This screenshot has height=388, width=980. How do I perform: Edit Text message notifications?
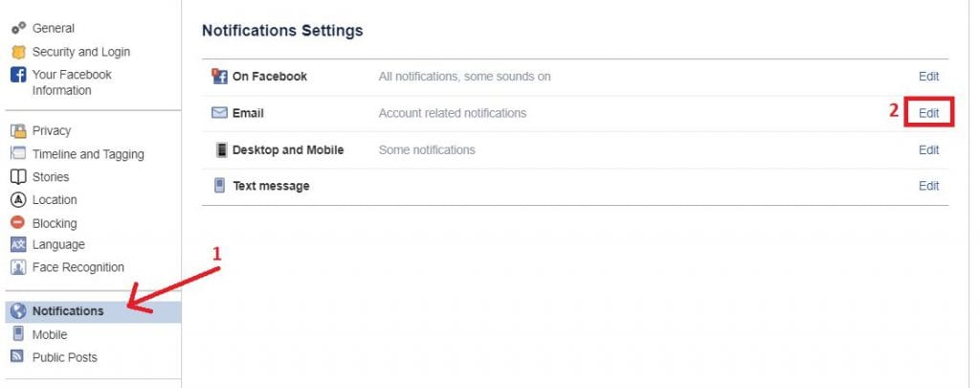point(928,186)
